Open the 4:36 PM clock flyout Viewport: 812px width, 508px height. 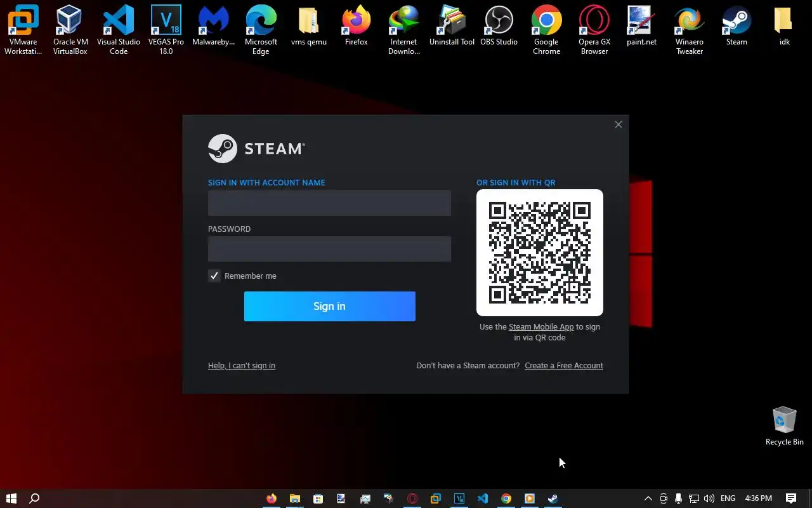[759, 498]
